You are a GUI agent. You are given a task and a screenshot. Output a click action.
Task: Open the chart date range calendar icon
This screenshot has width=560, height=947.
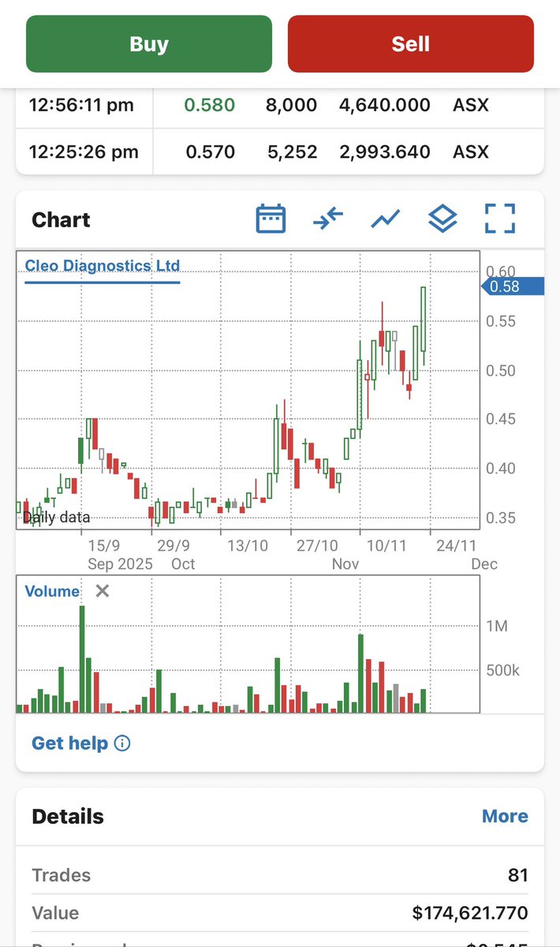tap(271, 219)
